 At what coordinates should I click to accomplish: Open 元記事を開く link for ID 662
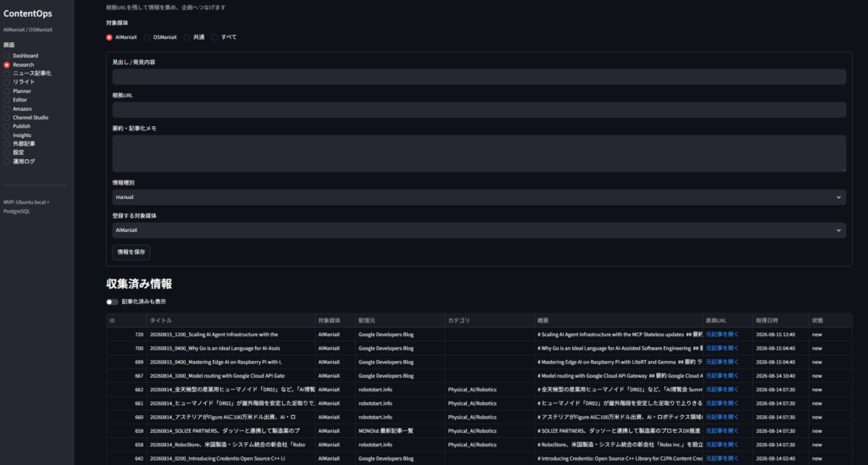click(x=722, y=390)
